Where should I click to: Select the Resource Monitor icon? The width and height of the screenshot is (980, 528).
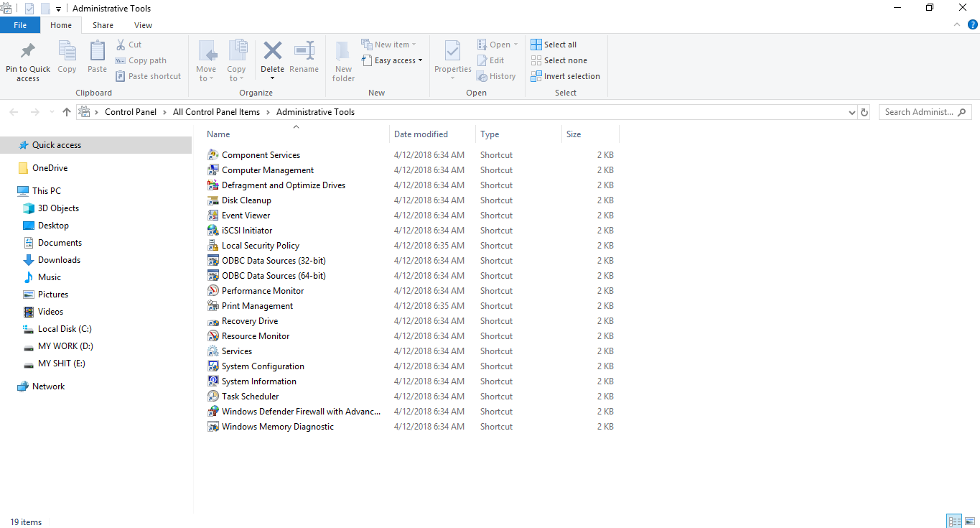click(213, 336)
